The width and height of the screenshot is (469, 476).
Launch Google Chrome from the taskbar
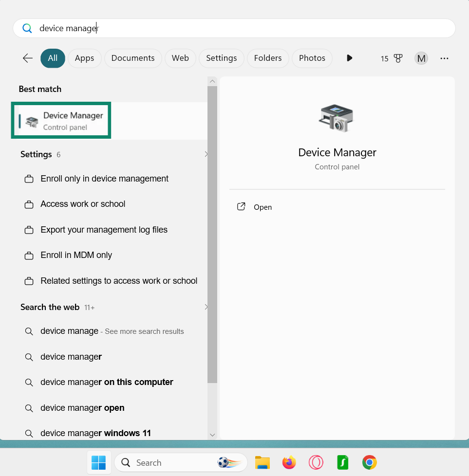coord(369,463)
